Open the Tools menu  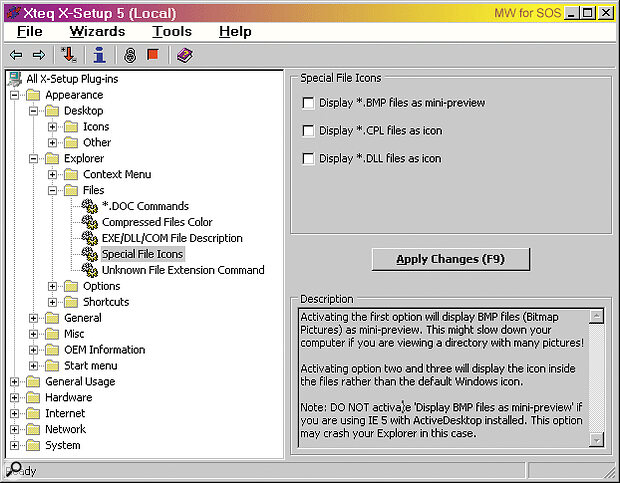172,32
